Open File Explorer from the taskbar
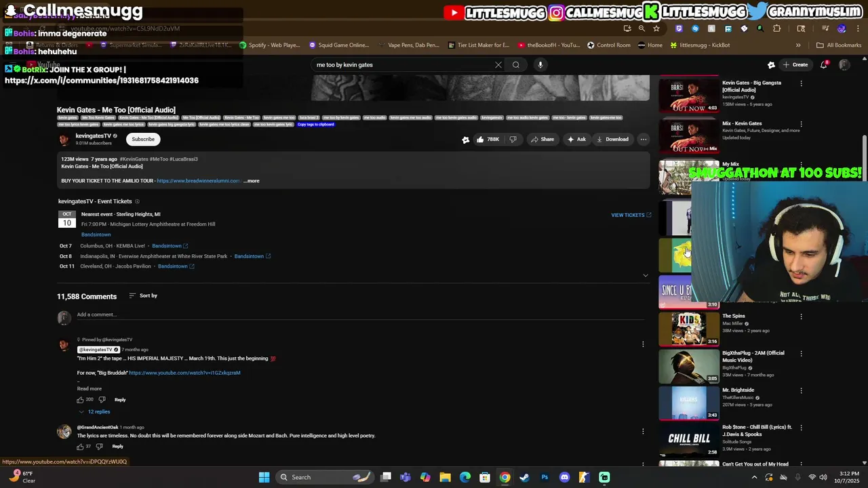The height and width of the screenshot is (488, 868). [445, 477]
